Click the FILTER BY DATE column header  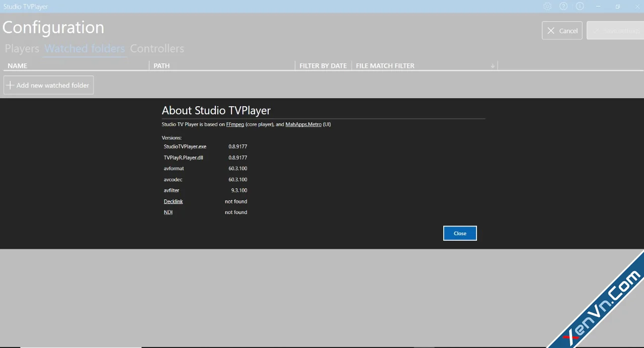click(x=323, y=65)
